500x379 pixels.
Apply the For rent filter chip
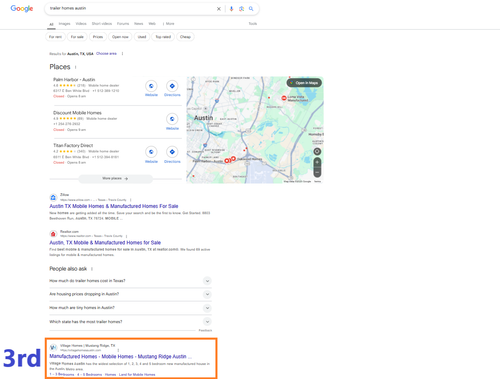pos(55,37)
